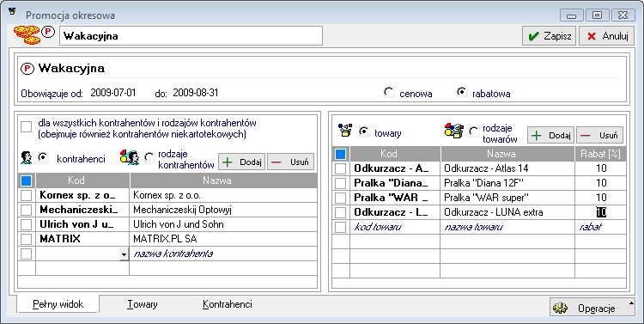
Task: Switch to the Towary tab
Action: point(142,304)
